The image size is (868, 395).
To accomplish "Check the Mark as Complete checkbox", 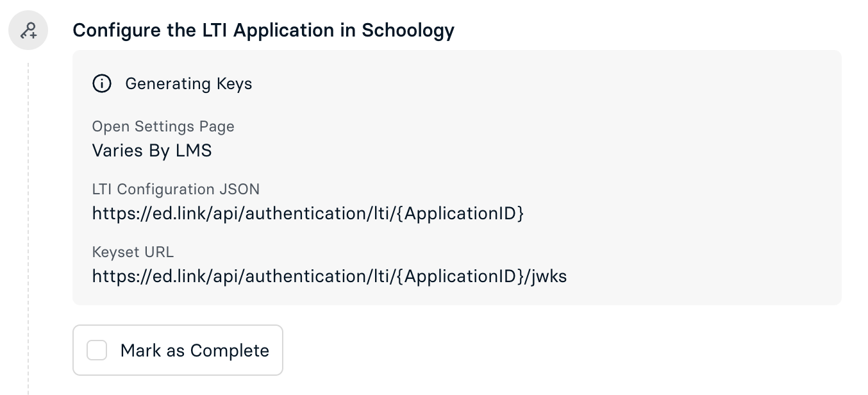I will [x=97, y=350].
